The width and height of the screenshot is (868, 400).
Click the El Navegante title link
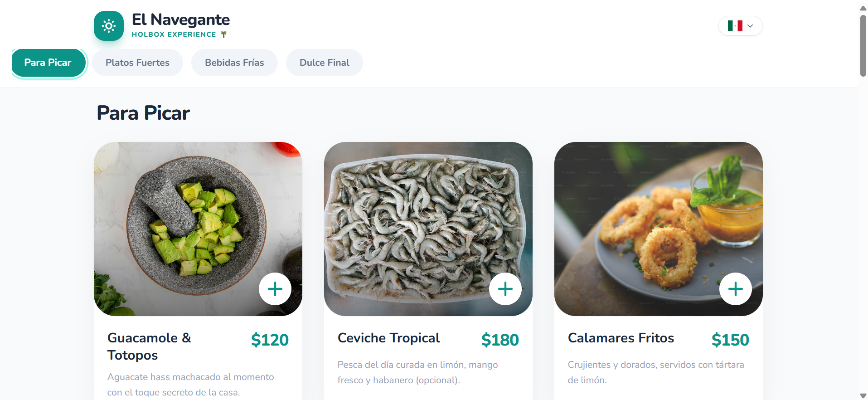pos(180,20)
